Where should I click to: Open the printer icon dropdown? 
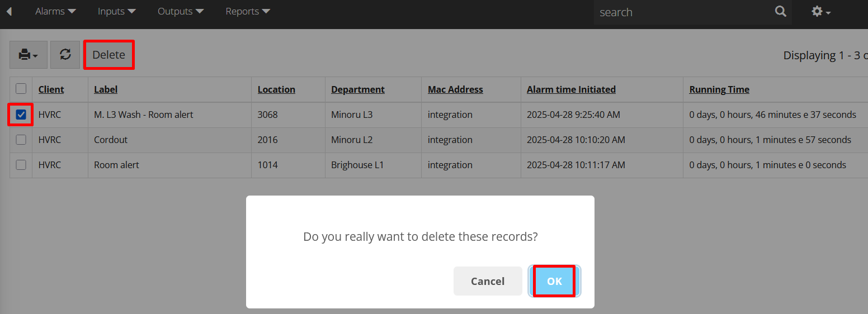click(x=29, y=55)
